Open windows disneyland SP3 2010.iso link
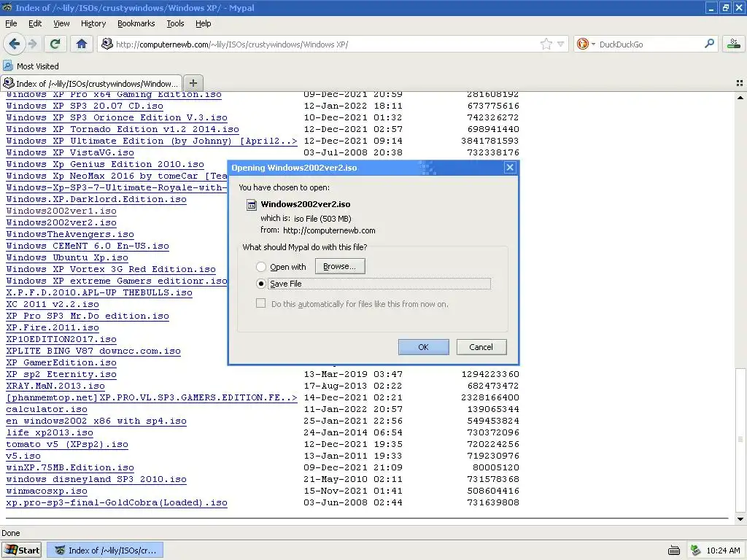 pyautogui.click(x=96, y=479)
